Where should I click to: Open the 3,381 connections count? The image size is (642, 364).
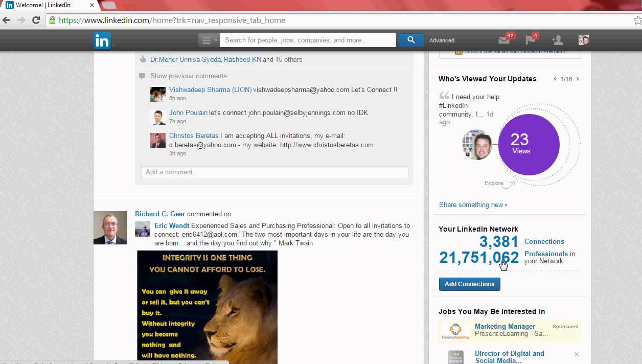pyautogui.click(x=499, y=241)
